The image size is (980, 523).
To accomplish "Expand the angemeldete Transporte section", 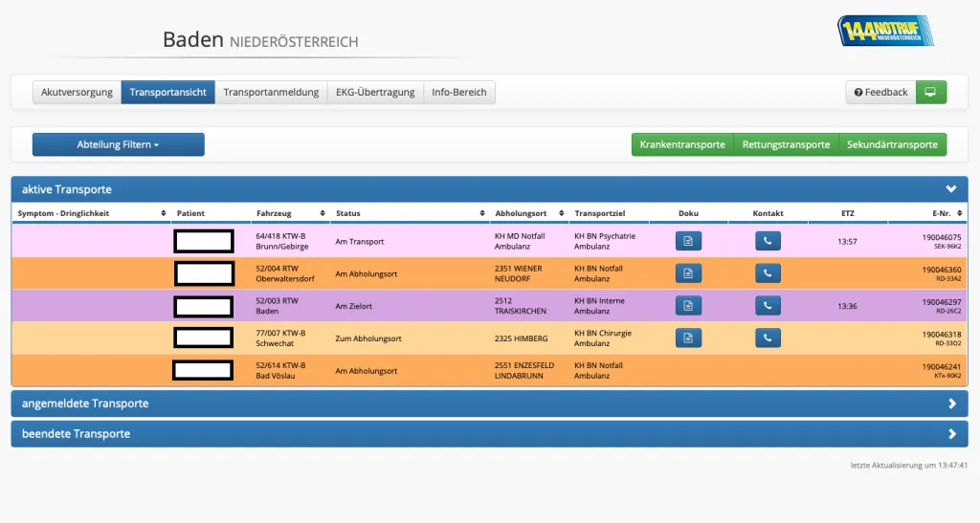I will pos(950,403).
